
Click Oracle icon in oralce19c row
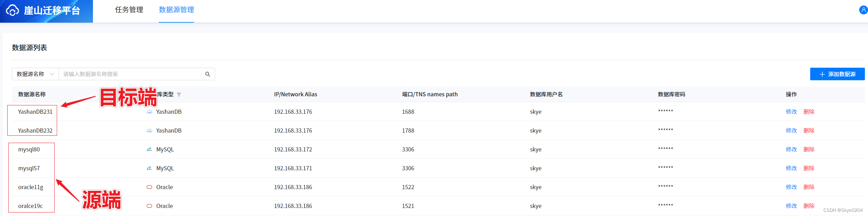[x=149, y=206]
